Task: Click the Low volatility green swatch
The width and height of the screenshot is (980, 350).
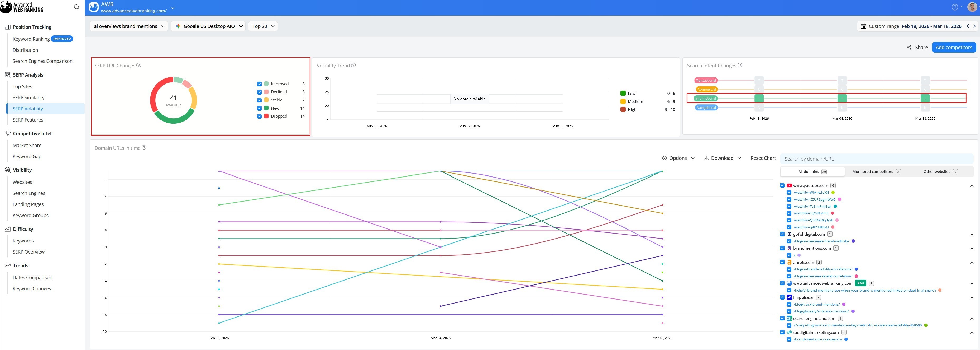Action: click(623, 93)
